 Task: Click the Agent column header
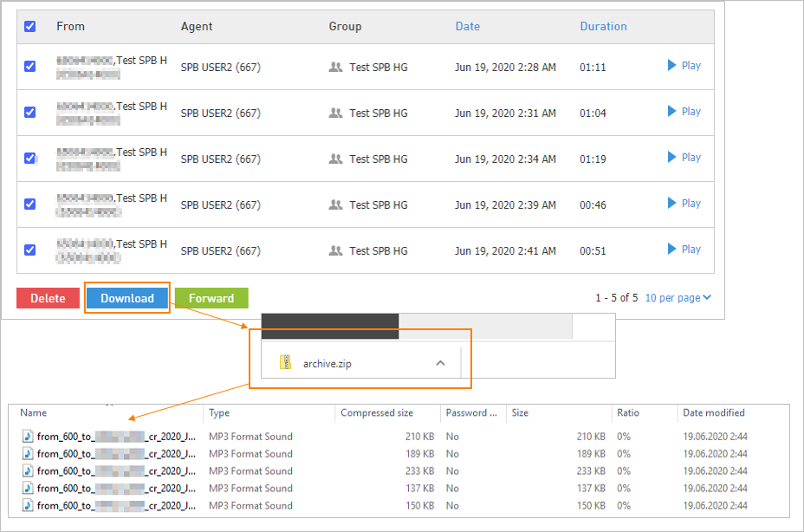pyautogui.click(x=197, y=26)
